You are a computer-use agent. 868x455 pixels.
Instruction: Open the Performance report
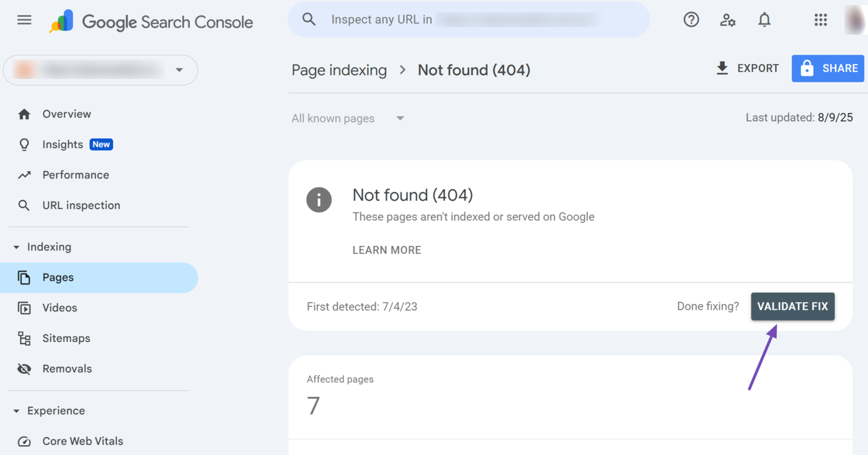coord(75,175)
